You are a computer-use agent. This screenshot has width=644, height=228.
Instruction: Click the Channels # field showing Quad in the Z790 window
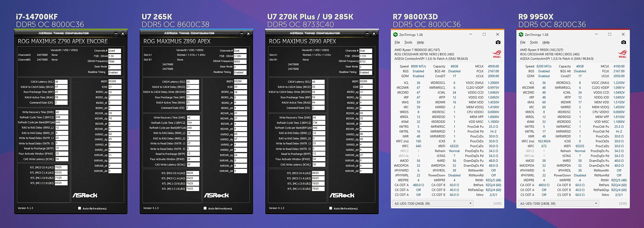coord(114,51)
